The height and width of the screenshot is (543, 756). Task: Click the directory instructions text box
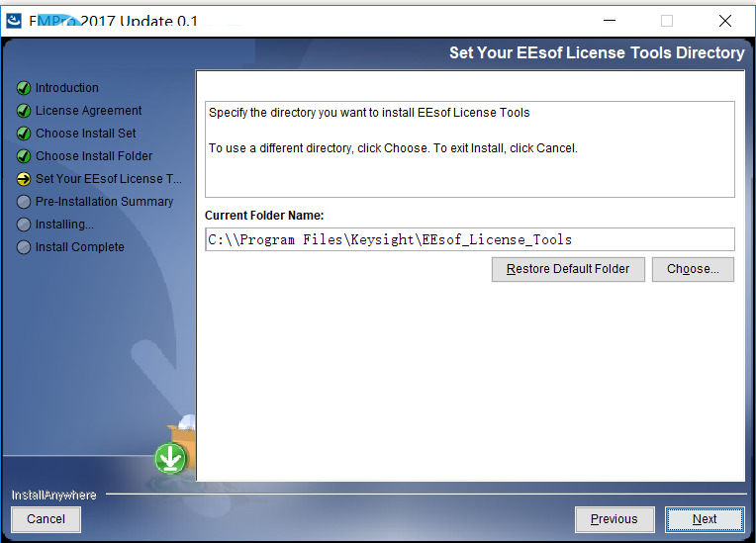[470, 149]
